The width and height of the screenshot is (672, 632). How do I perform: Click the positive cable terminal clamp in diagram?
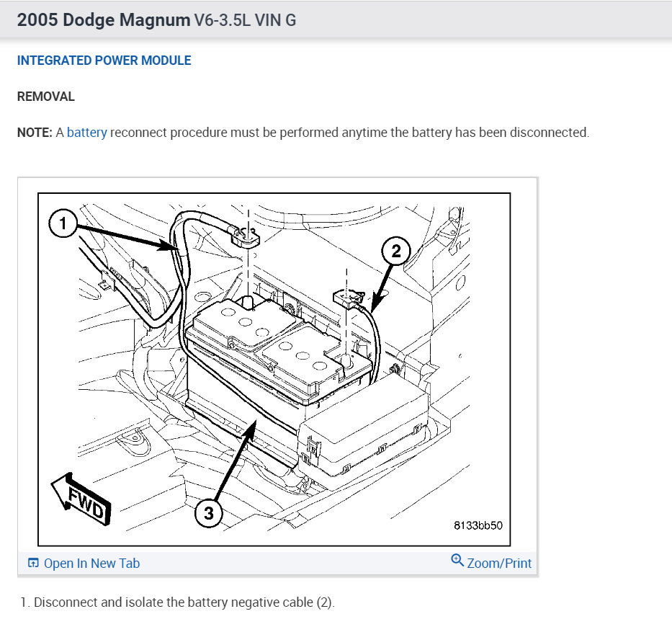tap(245, 236)
